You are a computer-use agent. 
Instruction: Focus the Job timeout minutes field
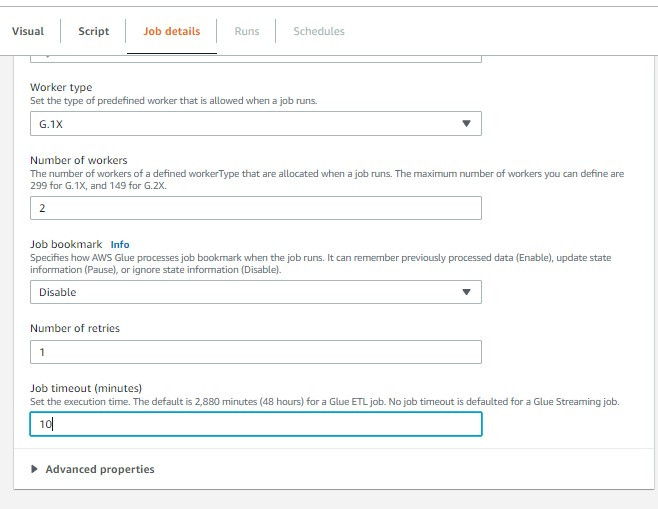pos(255,424)
